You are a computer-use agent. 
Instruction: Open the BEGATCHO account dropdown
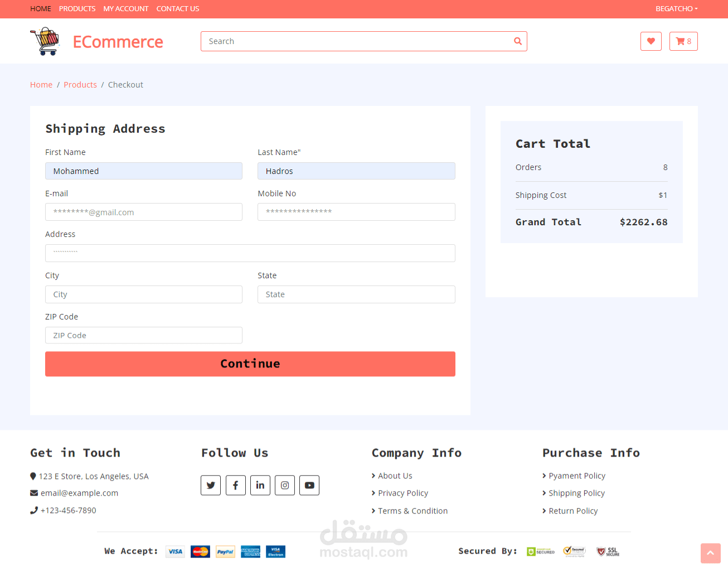pyautogui.click(x=677, y=9)
